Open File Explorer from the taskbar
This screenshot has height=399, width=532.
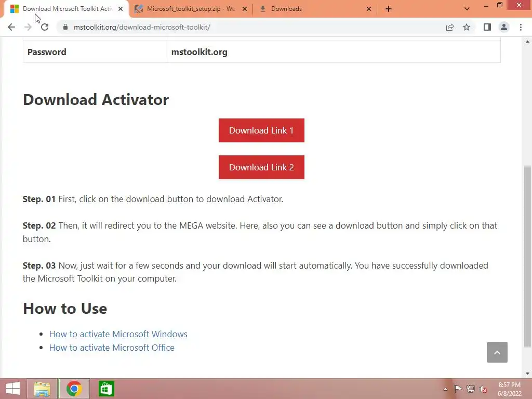point(42,389)
